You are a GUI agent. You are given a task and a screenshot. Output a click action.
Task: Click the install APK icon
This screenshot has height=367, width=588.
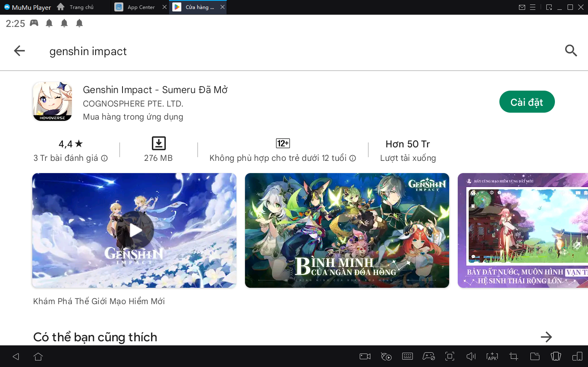coord(492,356)
